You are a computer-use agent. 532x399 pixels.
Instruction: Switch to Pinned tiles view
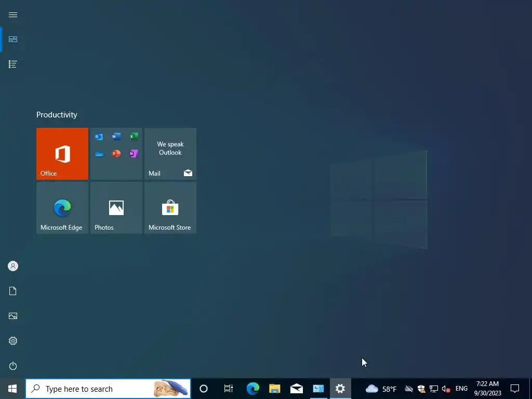pyautogui.click(x=13, y=39)
